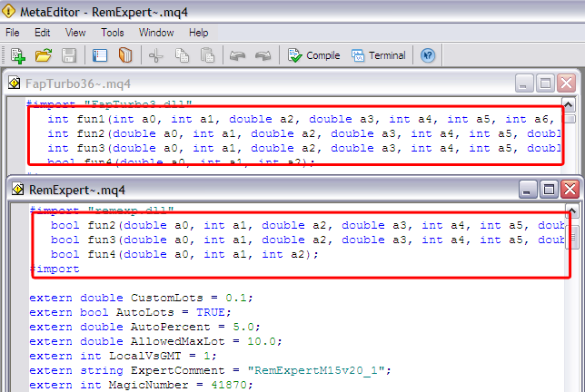Screen dimensions: 585x392
Task: Click the 'bool fun3' line in RemExpert
Action: (x=307, y=240)
